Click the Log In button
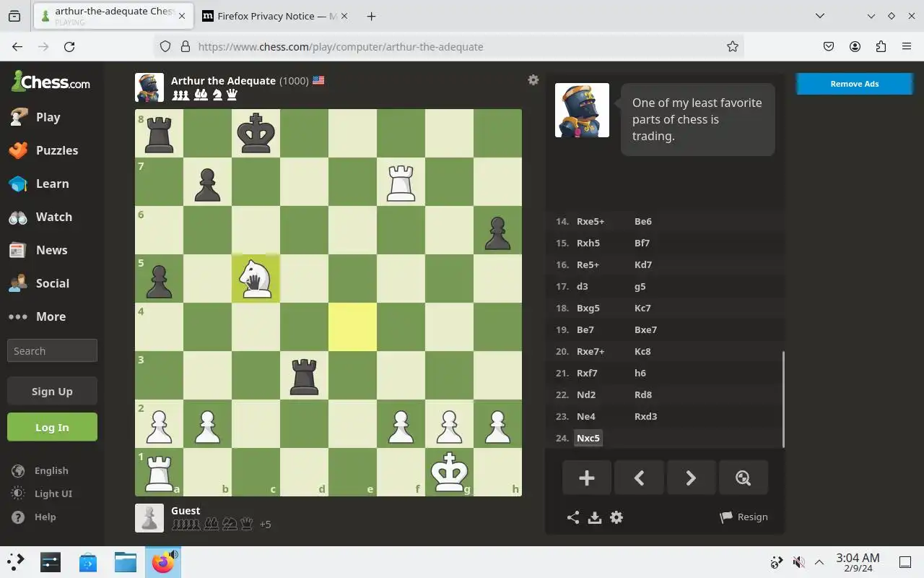This screenshot has width=924, height=578. click(x=52, y=427)
